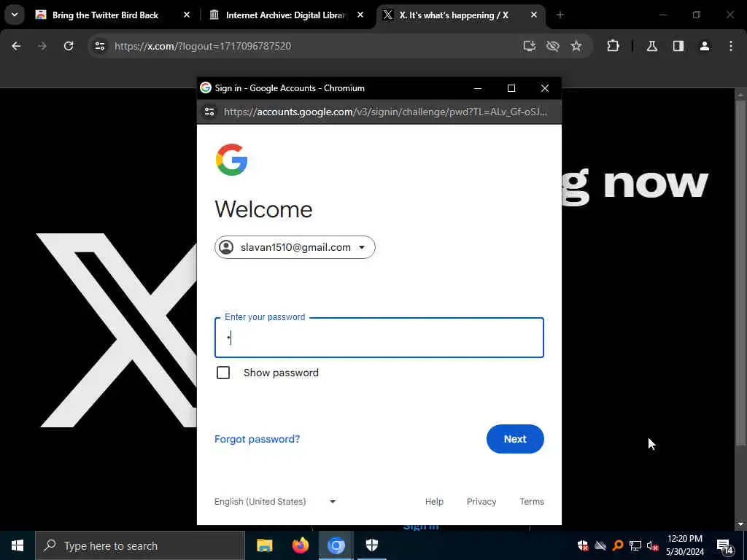Open the Windows Start menu
The width and height of the screenshot is (747, 560).
tap(18, 545)
